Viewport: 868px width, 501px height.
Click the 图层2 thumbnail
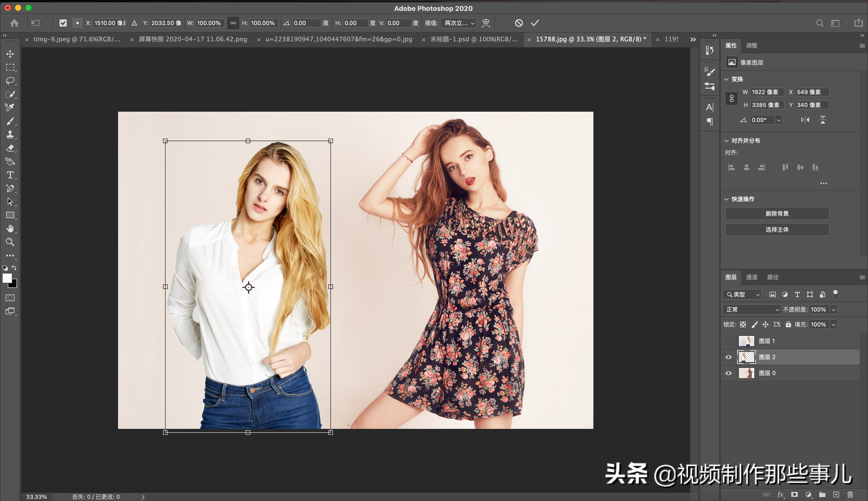point(746,357)
